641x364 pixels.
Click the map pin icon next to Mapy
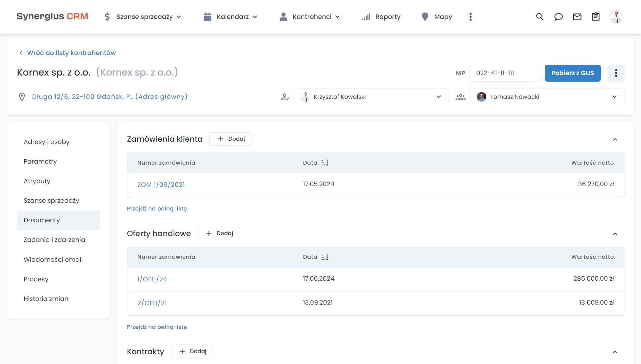(425, 17)
